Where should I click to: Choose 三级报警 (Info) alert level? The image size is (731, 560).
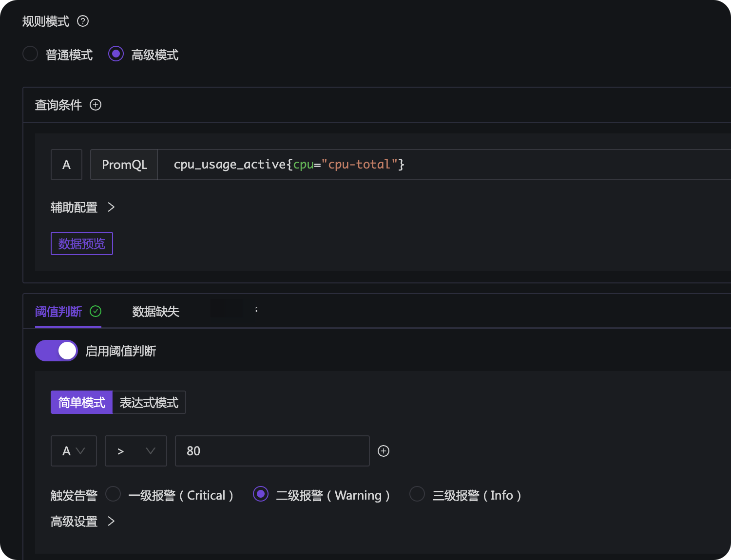click(x=417, y=494)
